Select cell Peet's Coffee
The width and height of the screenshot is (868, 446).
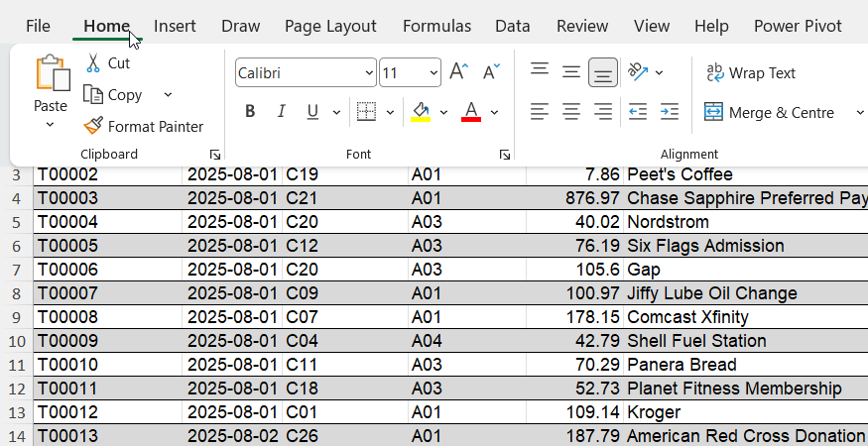(x=746, y=174)
